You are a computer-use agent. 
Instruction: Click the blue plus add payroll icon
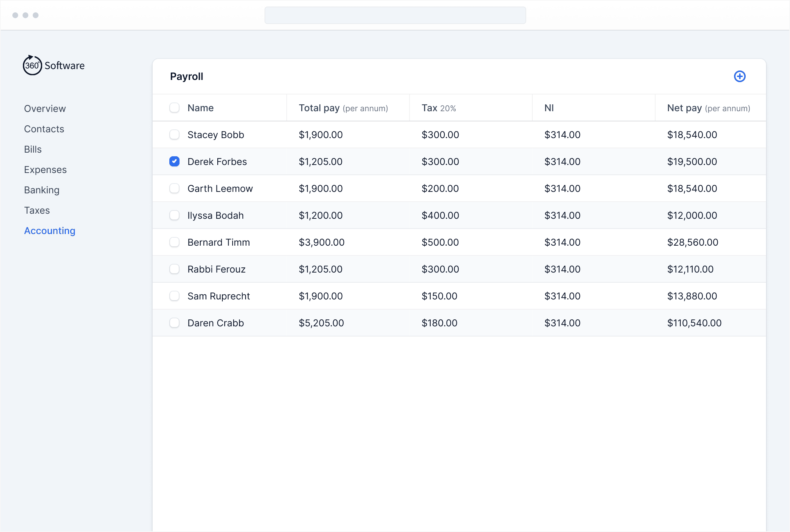coord(739,76)
